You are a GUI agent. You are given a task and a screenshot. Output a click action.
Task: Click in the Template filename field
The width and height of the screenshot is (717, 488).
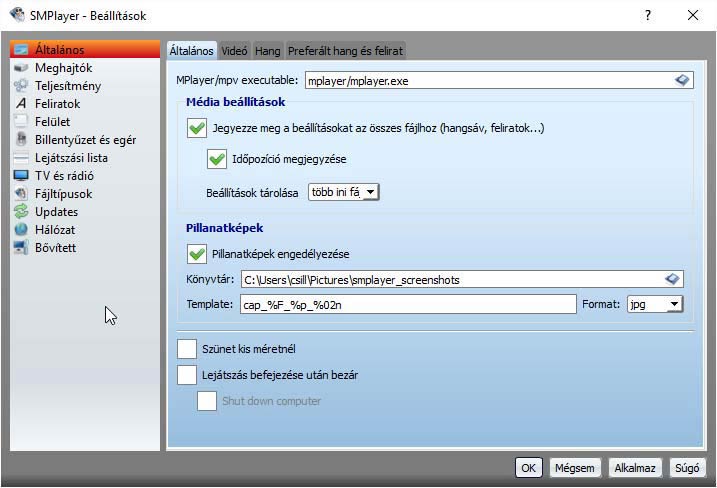(408, 304)
